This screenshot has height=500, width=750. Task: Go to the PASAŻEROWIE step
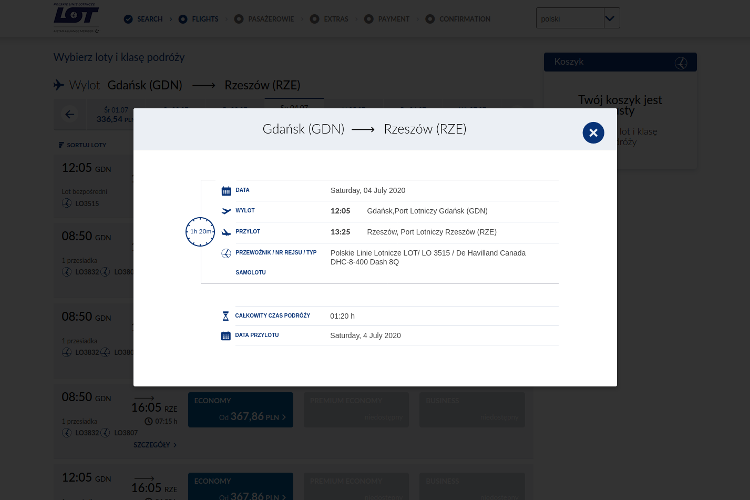pos(264,19)
